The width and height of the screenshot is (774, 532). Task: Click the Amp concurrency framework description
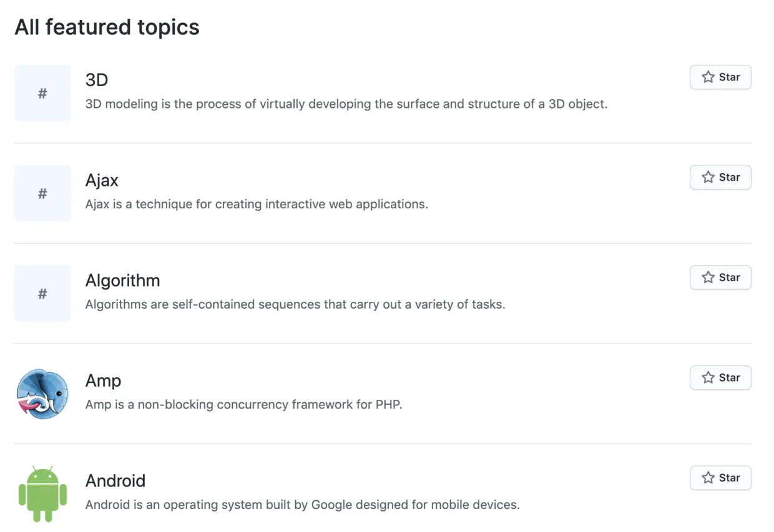(x=243, y=405)
